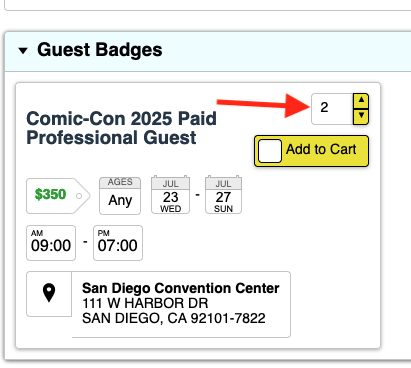The image size is (411, 368).
Task: Collapse the Guest Badges section triangle
Action: [23, 51]
